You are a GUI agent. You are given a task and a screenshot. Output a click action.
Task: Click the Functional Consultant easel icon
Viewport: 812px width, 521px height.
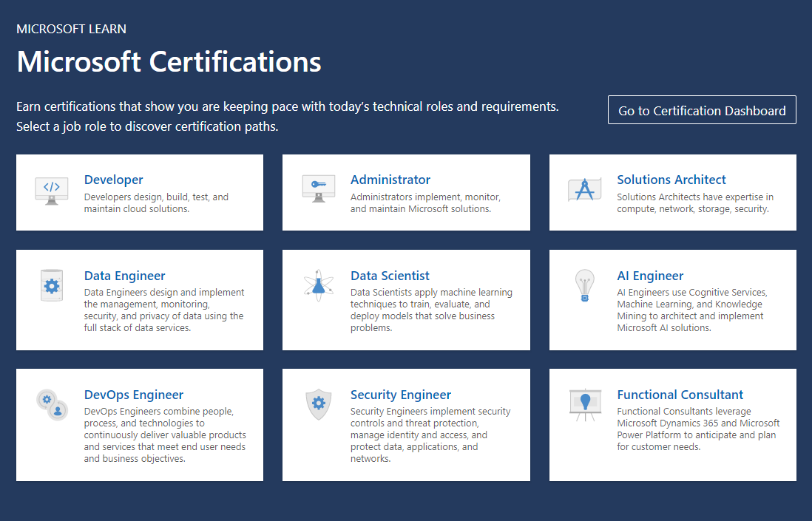point(585,405)
